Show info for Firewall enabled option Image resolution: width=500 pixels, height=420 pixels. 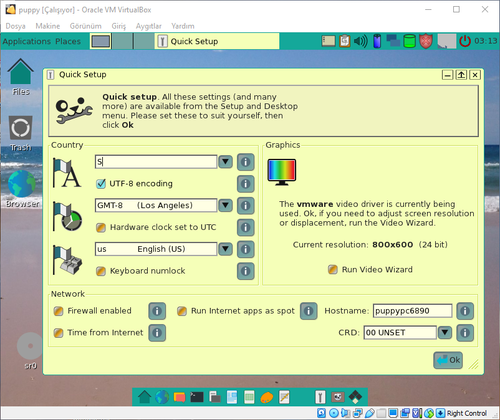157,311
